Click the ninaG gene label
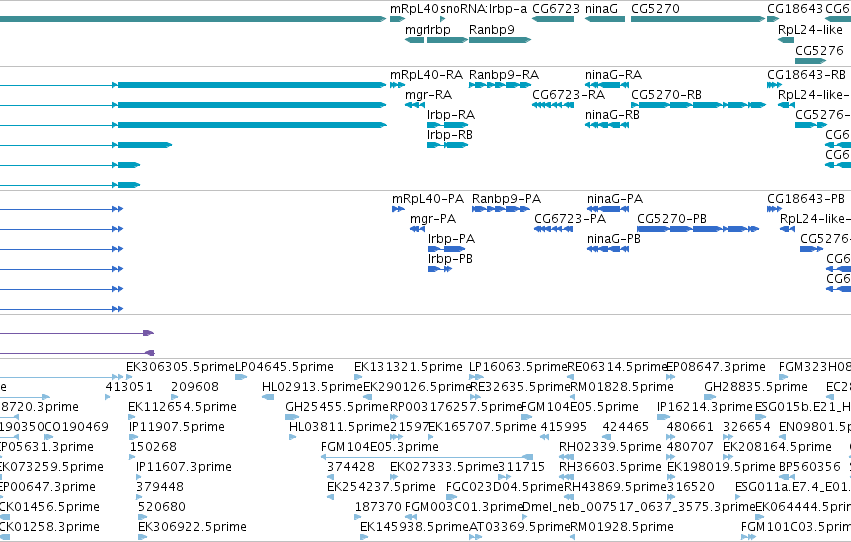The height and width of the screenshot is (542, 851). (x=601, y=9)
